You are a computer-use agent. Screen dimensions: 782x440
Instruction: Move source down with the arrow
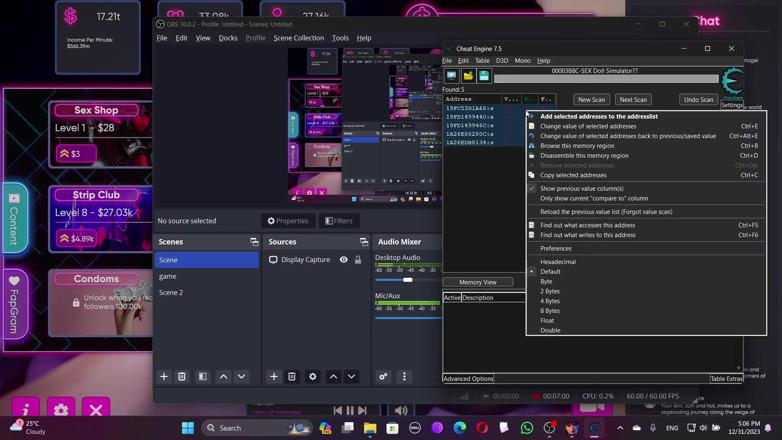pos(352,377)
